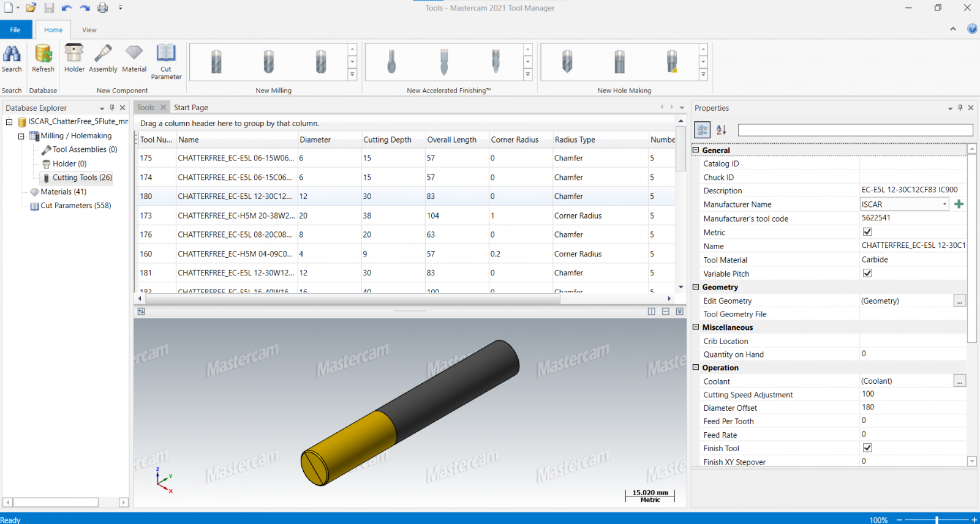Select first tool in New Milling gallery
This screenshot has width=980, height=524.
(216, 62)
